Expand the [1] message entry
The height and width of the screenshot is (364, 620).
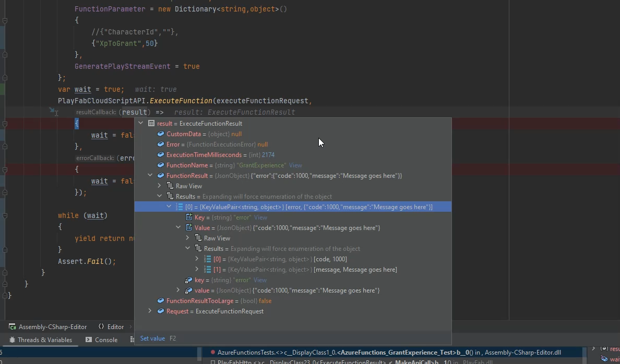pos(197,270)
